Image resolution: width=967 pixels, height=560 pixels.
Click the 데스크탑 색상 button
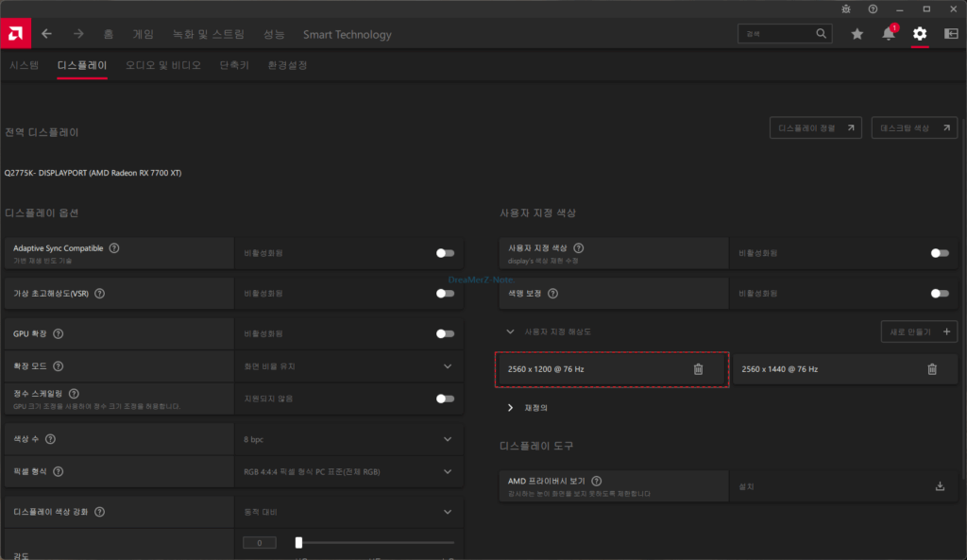(914, 127)
